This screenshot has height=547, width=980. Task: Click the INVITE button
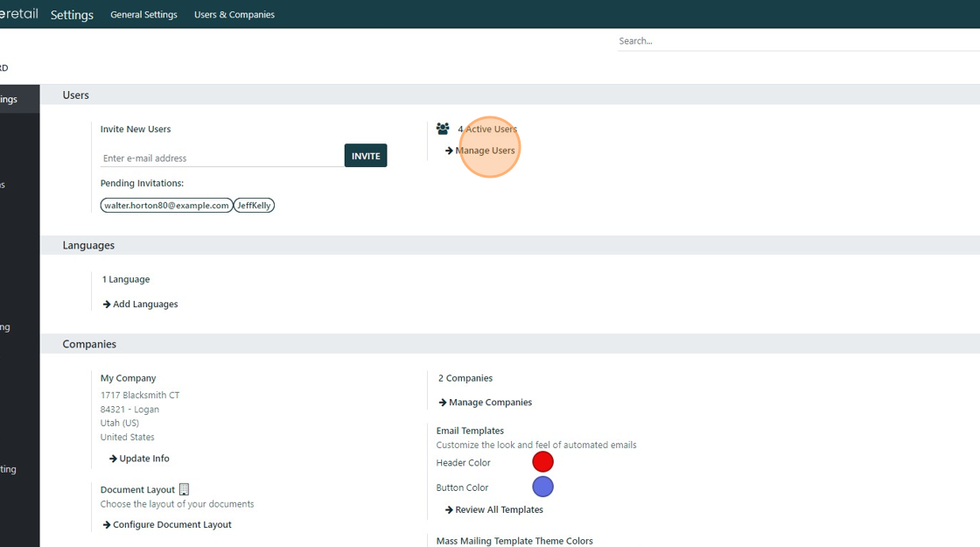point(366,156)
